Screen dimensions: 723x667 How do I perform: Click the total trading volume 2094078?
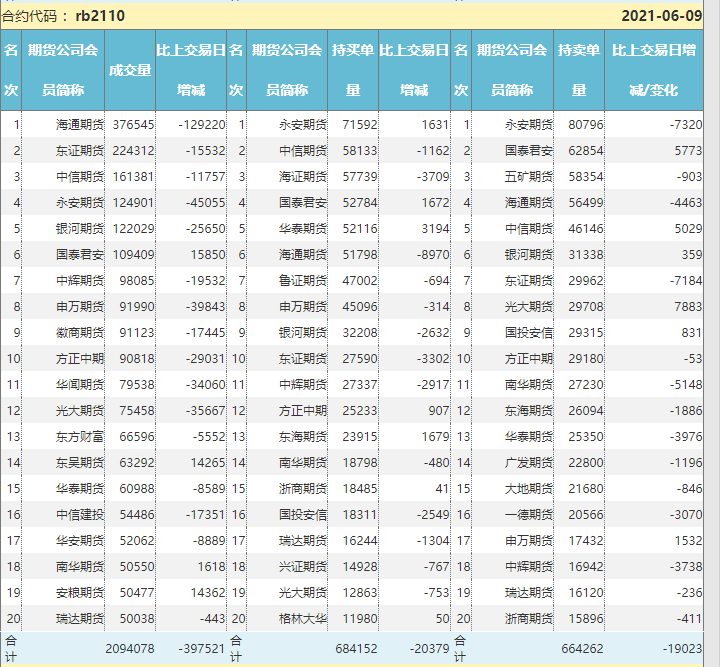tap(130, 649)
